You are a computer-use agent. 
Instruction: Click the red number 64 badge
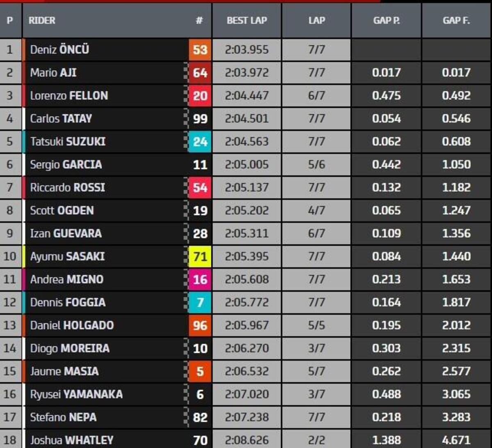pos(200,73)
